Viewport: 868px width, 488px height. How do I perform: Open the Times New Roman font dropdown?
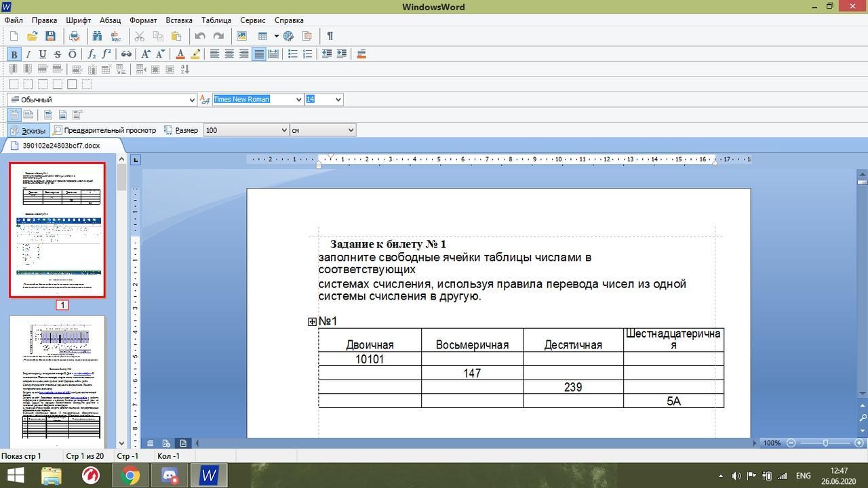(298, 100)
